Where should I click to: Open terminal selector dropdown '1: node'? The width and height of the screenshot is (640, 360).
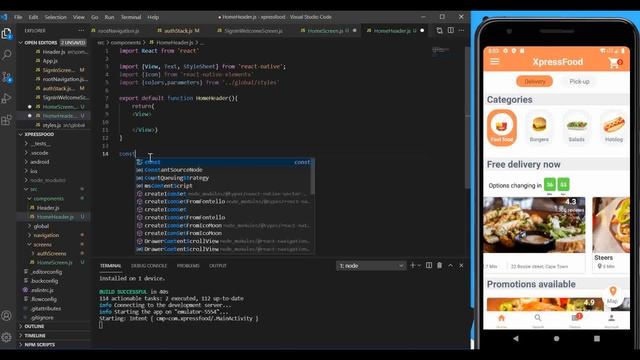pyautogui.click(x=371, y=266)
